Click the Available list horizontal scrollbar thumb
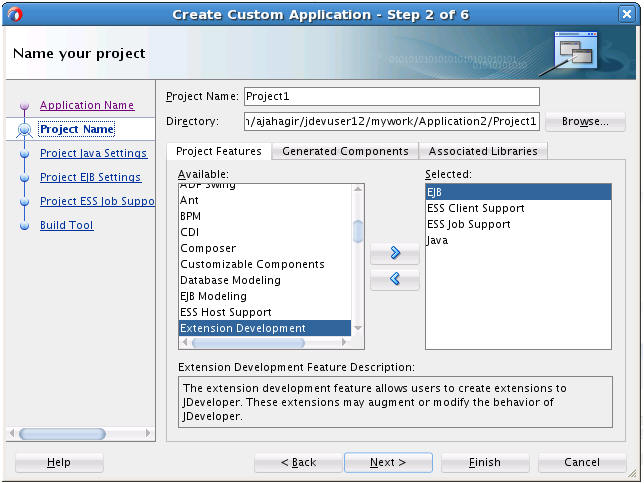The image size is (644, 483). tap(248, 342)
